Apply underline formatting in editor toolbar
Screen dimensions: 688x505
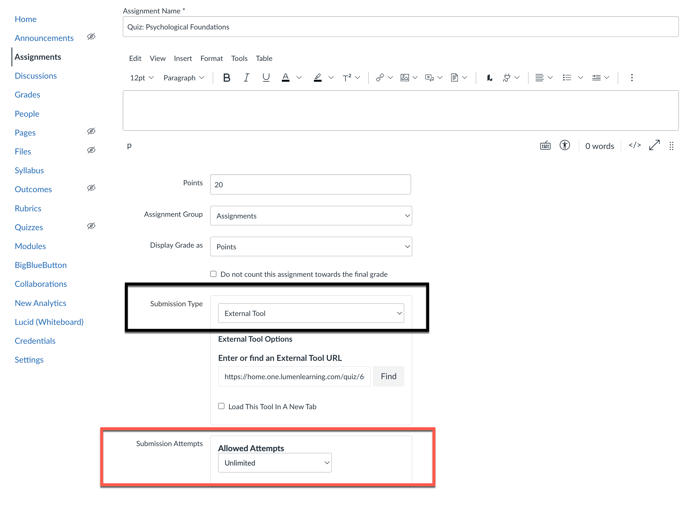click(x=266, y=78)
